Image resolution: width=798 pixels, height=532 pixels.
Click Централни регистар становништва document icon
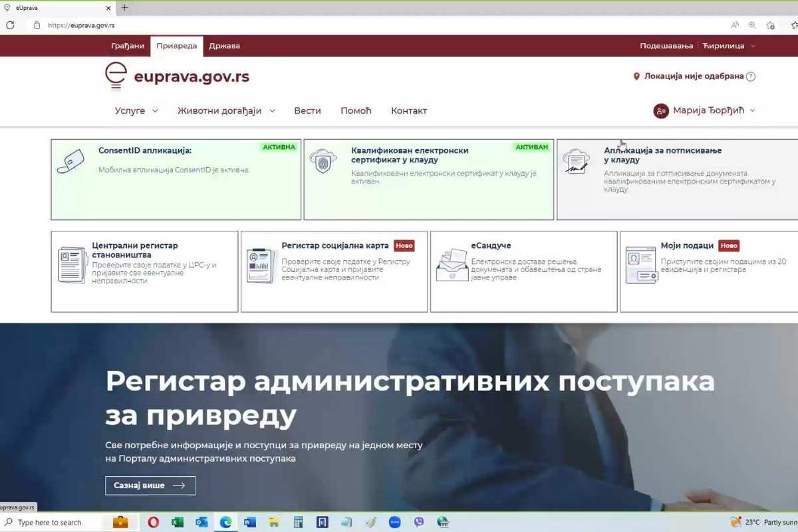pyautogui.click(x=72, y=265)
